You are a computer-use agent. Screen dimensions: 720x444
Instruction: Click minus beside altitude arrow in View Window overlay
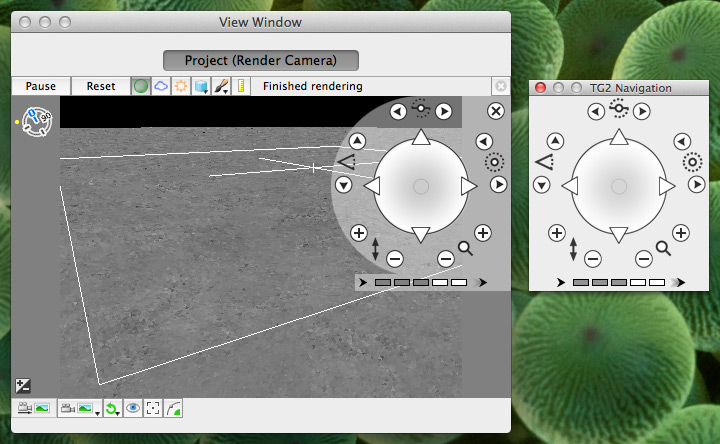click(x=395, y=259)
